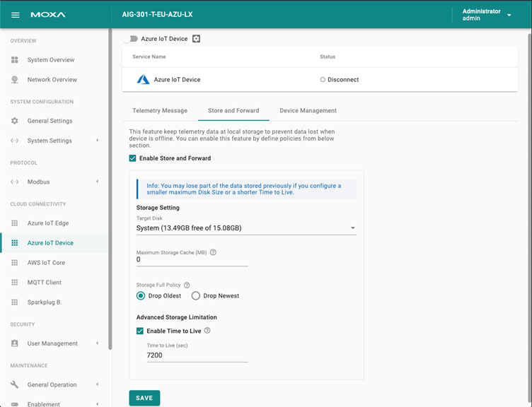Image resolution: width=532 pixels, height=407 pixels.
Task: Select the Drop Oldest radio button
Action: (x=141, y=296)
